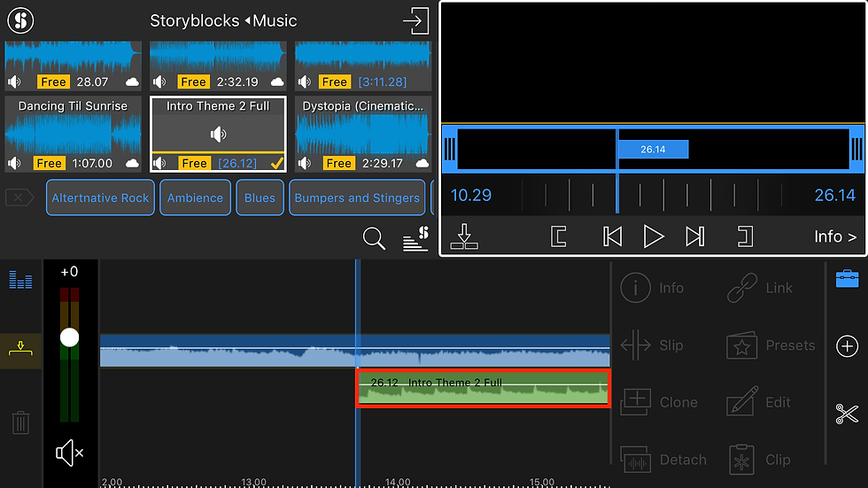Toggle the insert mode yellow icon
The image size is (868, 488).
[20, 350]
